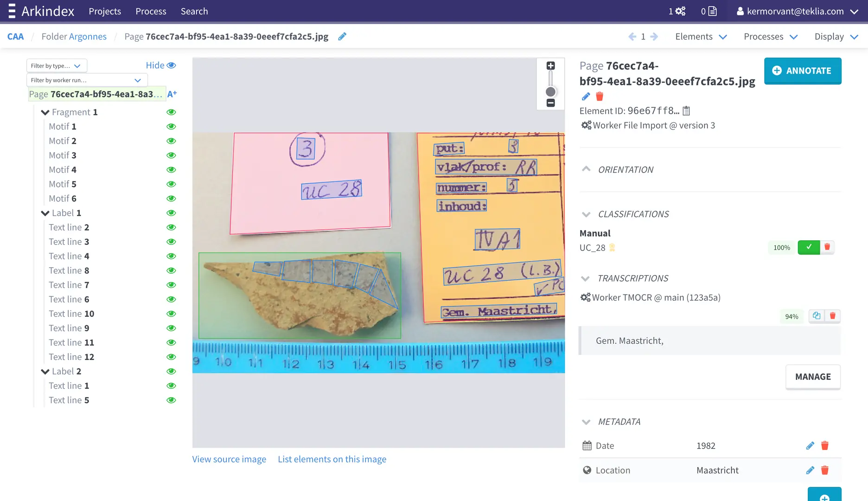868x501 pixels.
Task: Open the Process menu in top navigation
Action: tap(151, 11)
